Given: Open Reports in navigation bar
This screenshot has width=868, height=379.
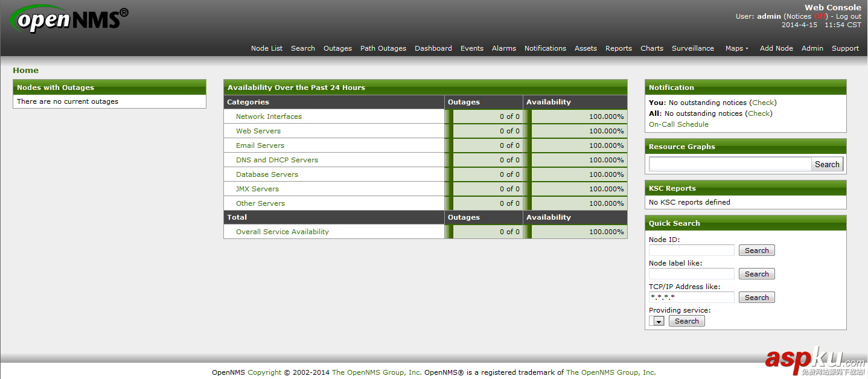Looking at the screenshot, I should [x=619, y=48].
